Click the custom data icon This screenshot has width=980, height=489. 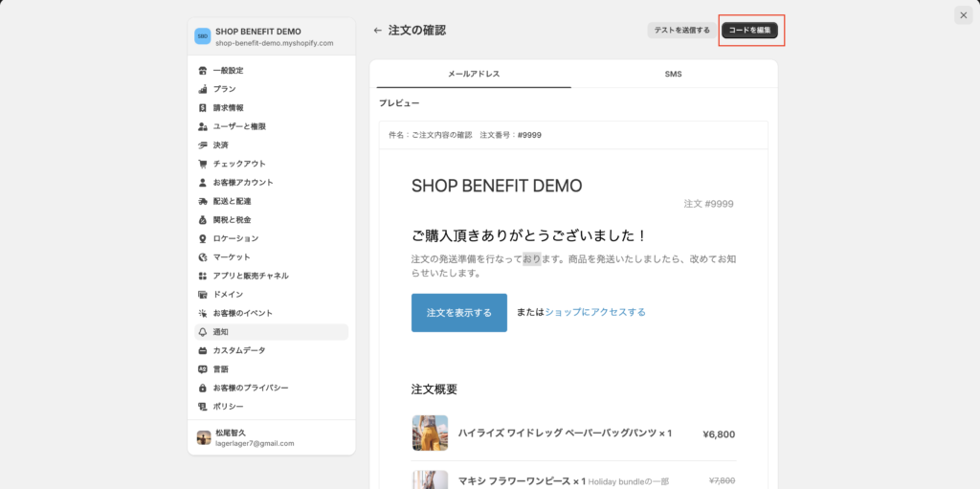(203, 350)
